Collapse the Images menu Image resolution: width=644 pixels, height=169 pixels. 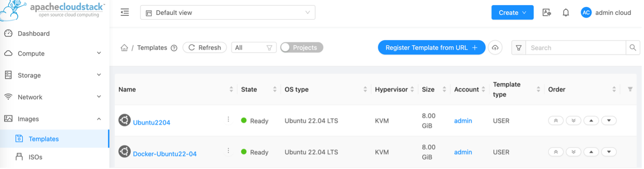[x=54, y=119]
